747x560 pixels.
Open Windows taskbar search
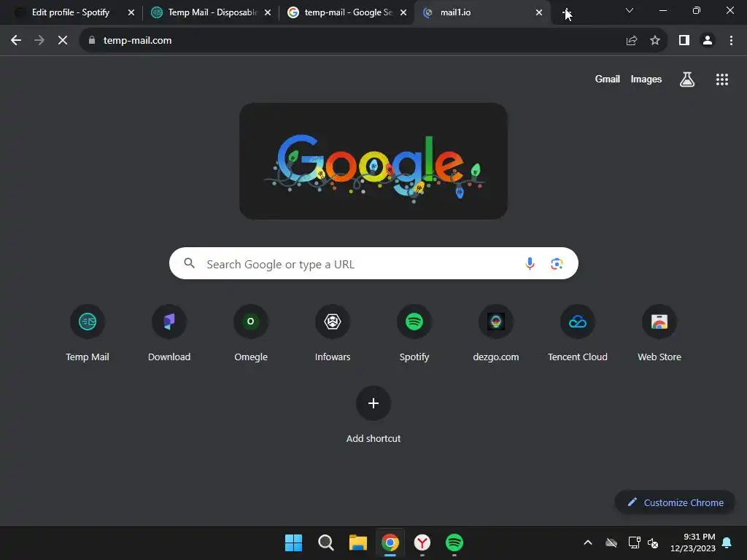326,542
